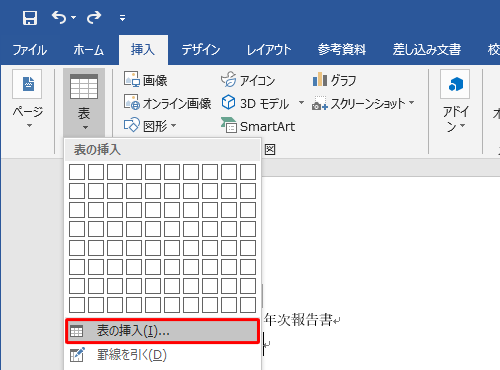Collapse the 表 dropdown arrow
This screenshot has width=500, height=370.
click(x=85, y=128)
